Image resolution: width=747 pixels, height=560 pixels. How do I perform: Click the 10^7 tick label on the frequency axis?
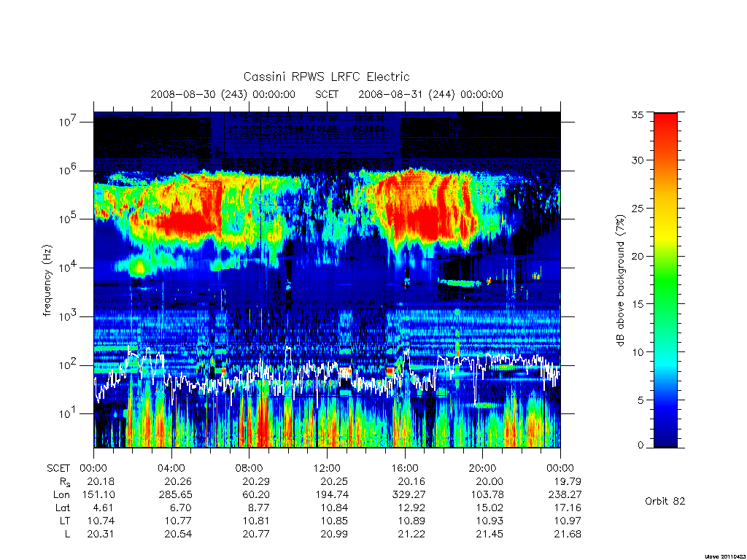pos(68,122)
